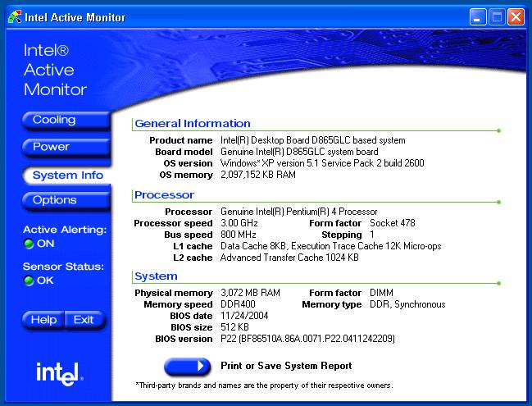The width and height of the screenshot is (532, 406).
Task: Select processor speed 3.00 GHz value
Action: 239,223
